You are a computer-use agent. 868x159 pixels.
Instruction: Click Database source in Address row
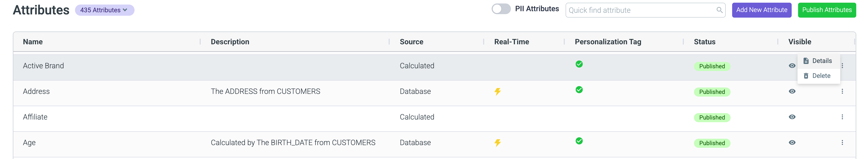(x=415, y=91)
